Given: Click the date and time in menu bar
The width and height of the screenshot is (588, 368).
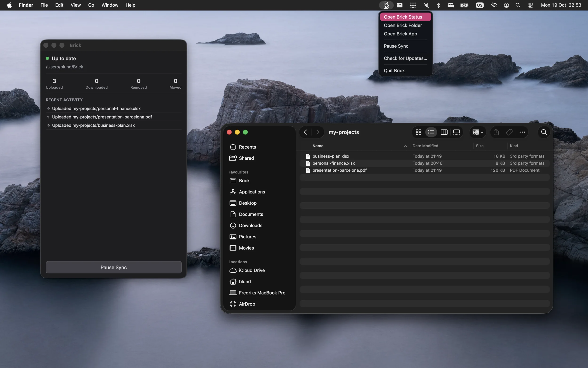Looking at the screenshot, I should (x=561, y=5).
